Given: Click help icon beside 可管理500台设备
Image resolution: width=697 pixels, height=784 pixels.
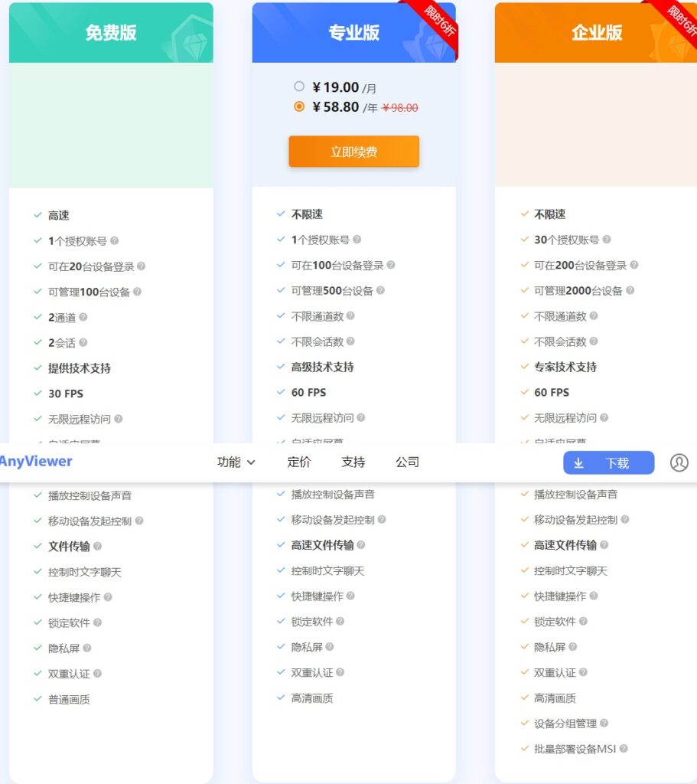Looking at the screenshot, I should click(381, 290).
